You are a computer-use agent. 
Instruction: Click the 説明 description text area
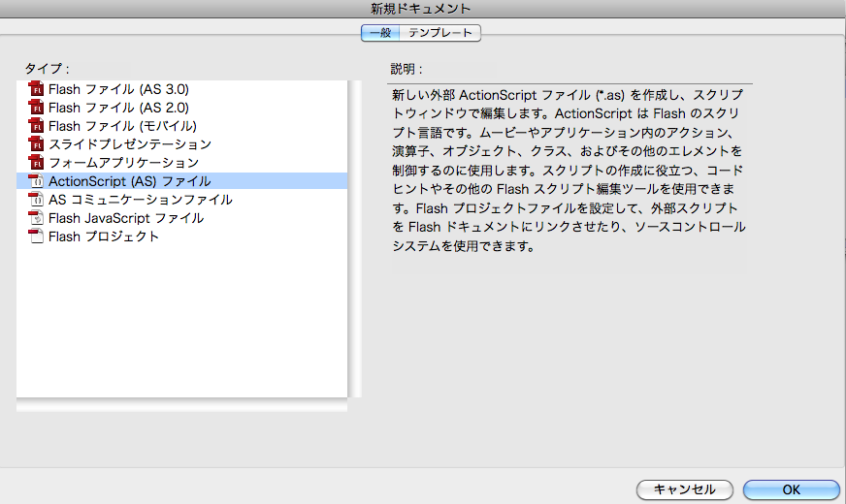(x=569, y=171)
